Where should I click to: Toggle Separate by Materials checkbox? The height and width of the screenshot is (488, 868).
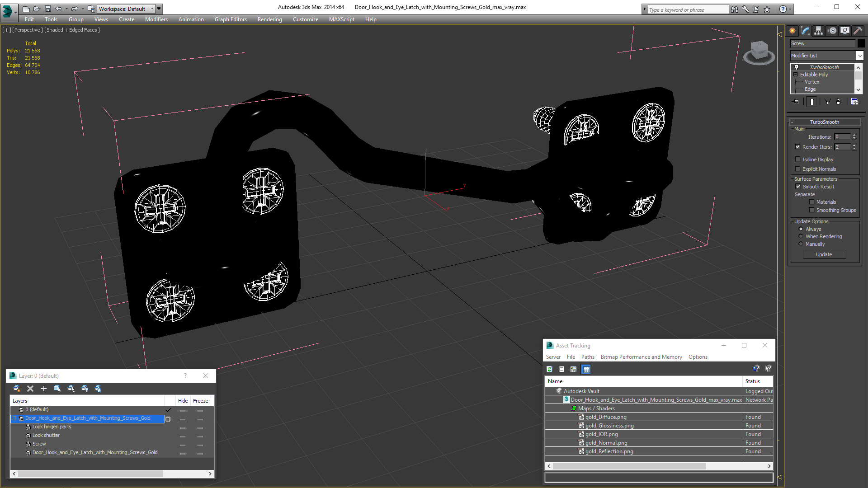[812, 202]
